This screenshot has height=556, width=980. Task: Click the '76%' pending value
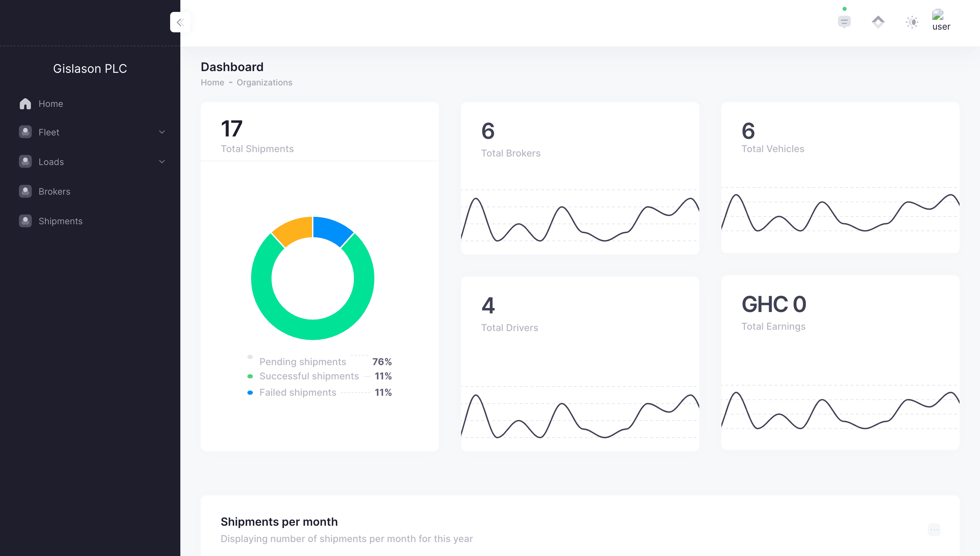(382, 362)
